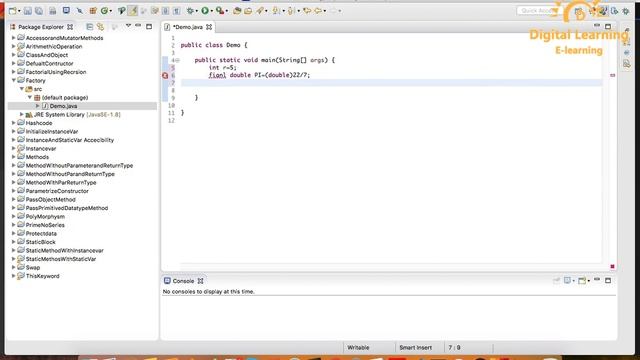Collapse the (default package) node
This screenshot has width=640, height=360.
click(30, 98)
